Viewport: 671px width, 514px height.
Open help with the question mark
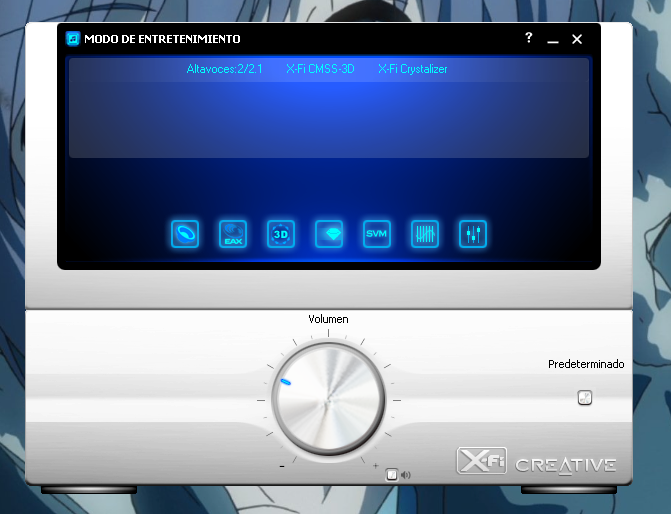(528, 38)
